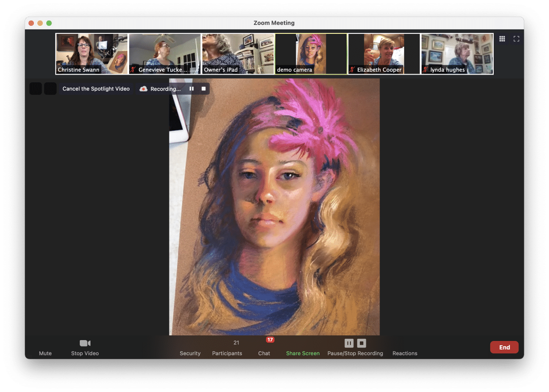Click Elizabeth Cooper's muted microphone icon
Screen dimensions: 549x392
coord(353,69)
